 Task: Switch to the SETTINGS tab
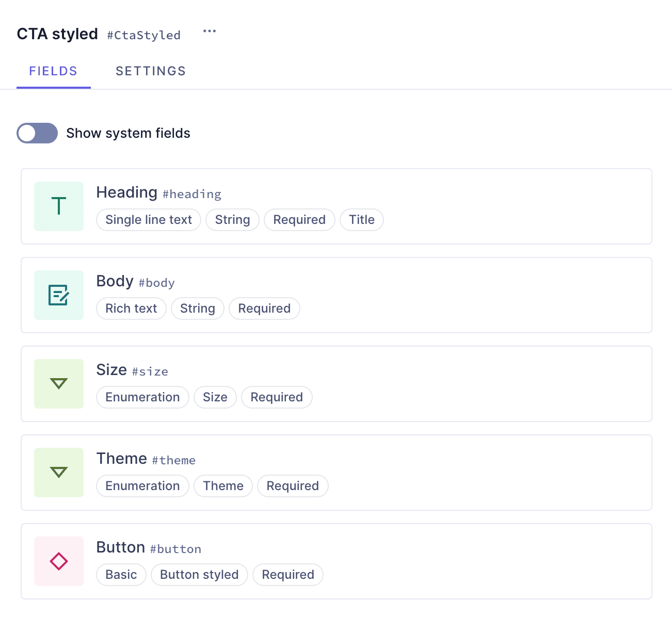tap(150, 71)
